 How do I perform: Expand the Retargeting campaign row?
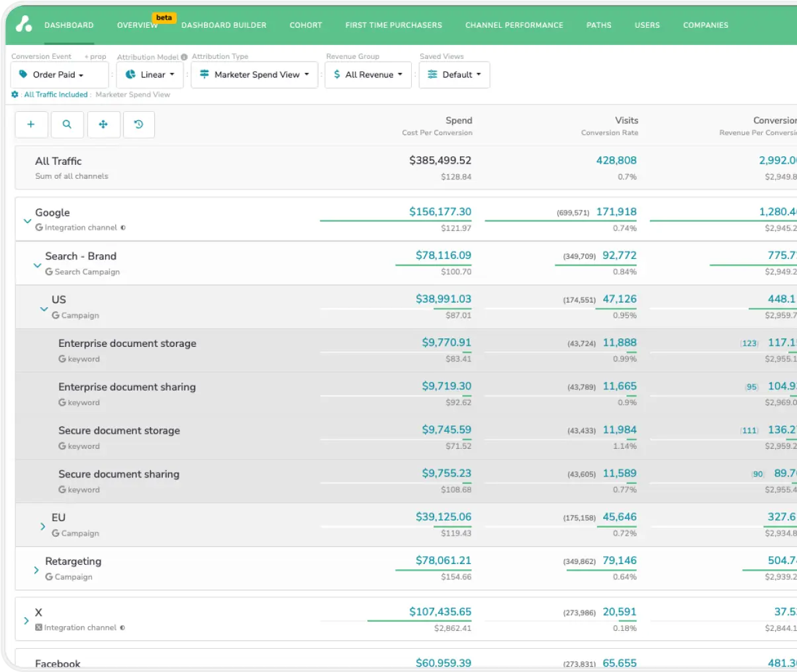coord(36,569)
